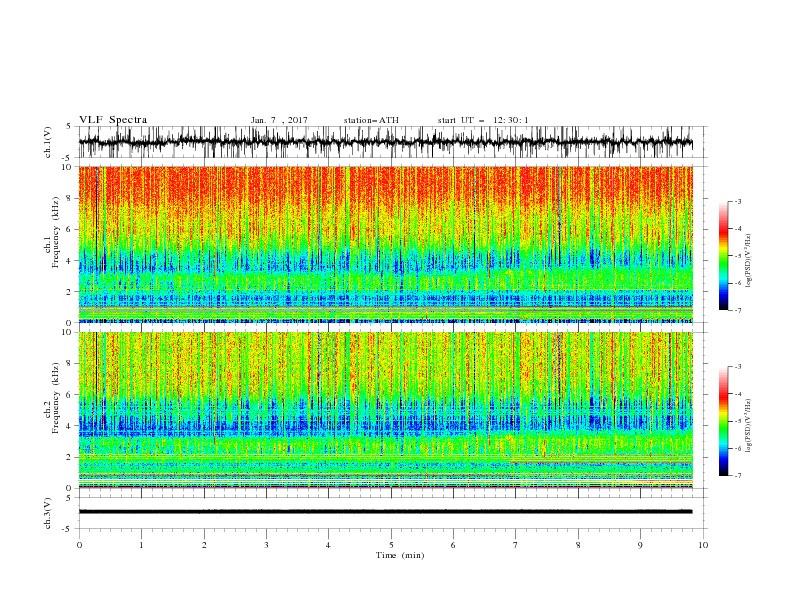The width and height of the screenshot is (792, 612).
Task: Click the "1" tick label on the time axis
Action: point(141,545)
